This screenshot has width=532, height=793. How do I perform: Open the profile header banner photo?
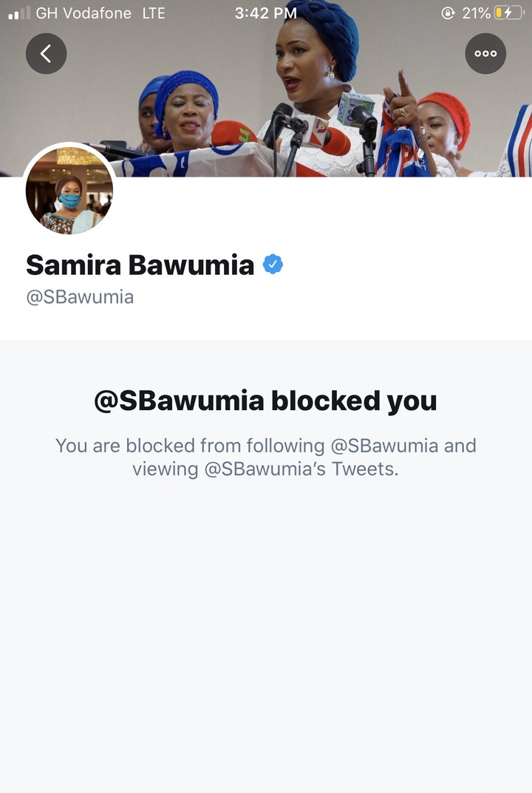[x=266, y=89]
